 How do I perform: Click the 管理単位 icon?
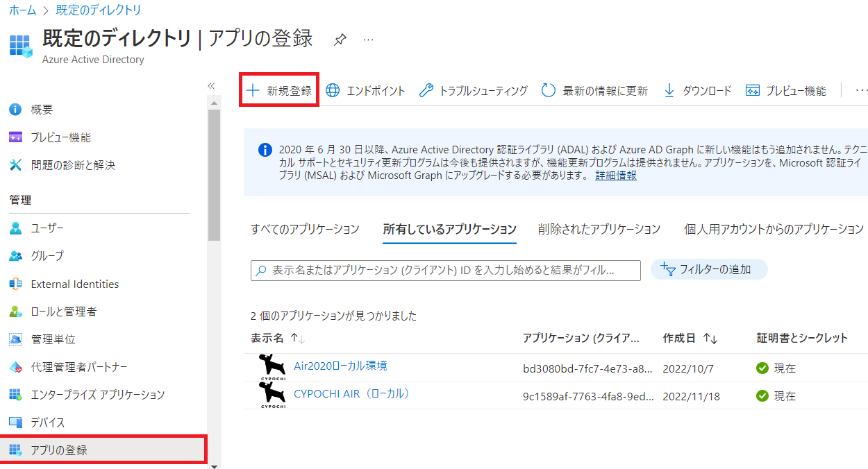click(x=15, y=339)
